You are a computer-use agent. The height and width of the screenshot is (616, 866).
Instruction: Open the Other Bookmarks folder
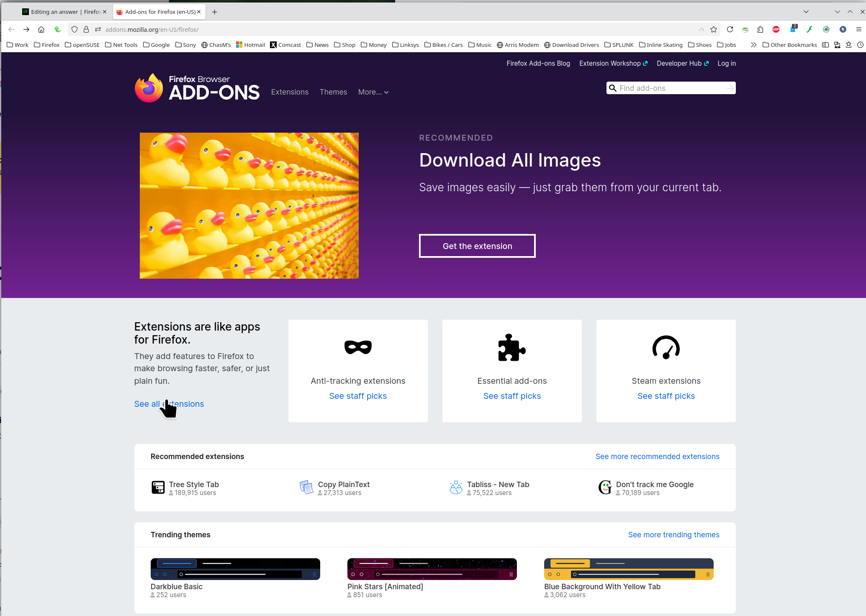tap(789, 45)
